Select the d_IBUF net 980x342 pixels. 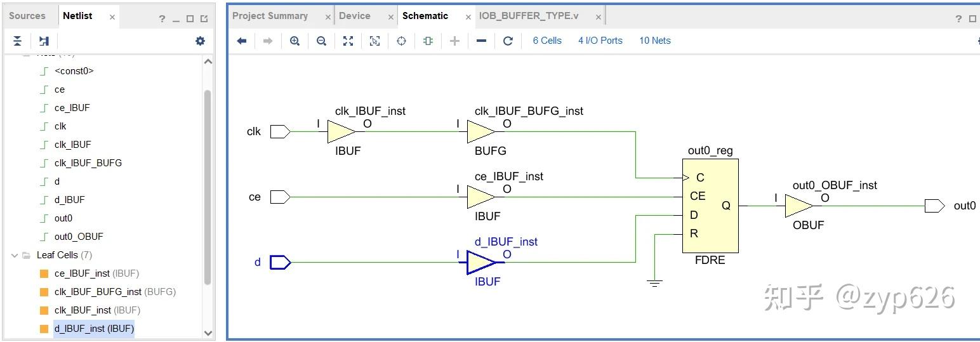pyautogui.click(x=69, y=200)
